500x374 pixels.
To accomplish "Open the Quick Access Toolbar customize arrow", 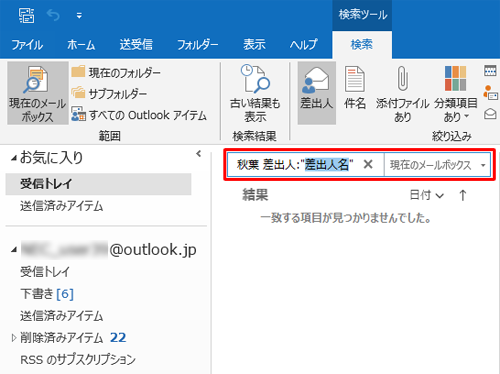I will coord(79,16).
